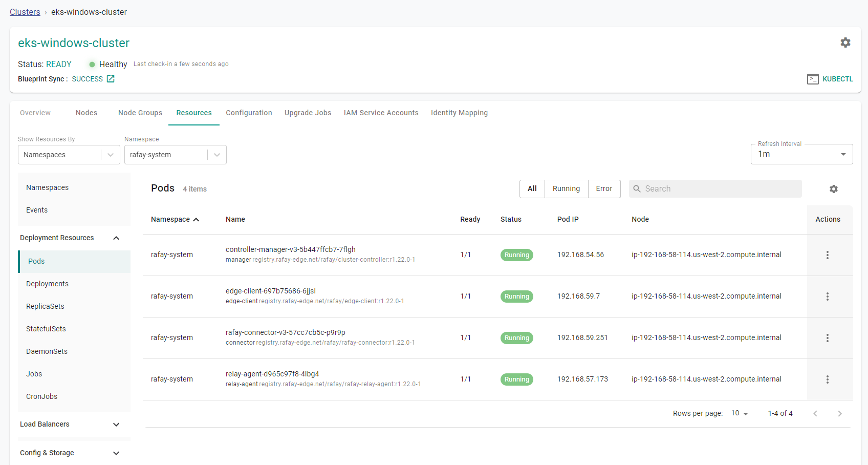Open Refresh Interval dropdown
This screenshot has width=868, height=465.
pyautogui.click(x=802, y=154)
